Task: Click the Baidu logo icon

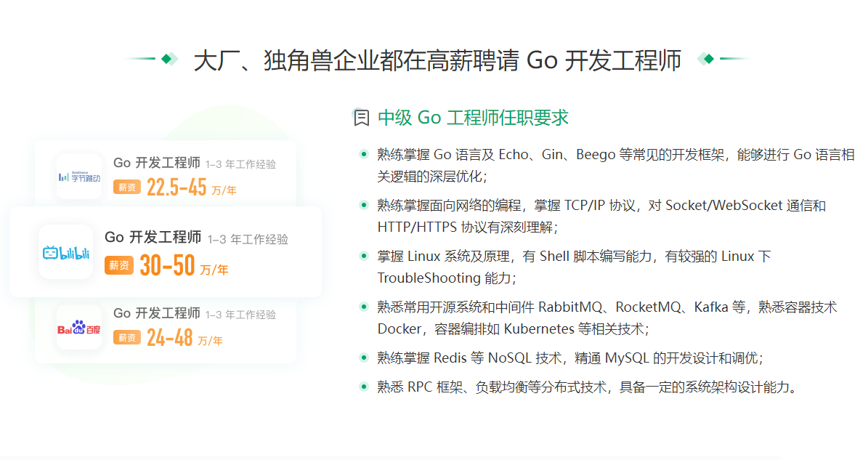Action: (80, 328)
